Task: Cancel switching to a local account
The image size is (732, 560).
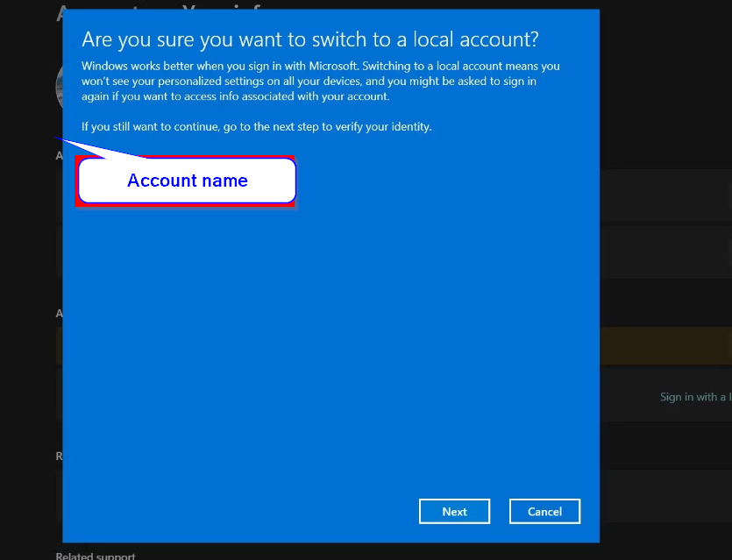Action: tap(544, 512)
